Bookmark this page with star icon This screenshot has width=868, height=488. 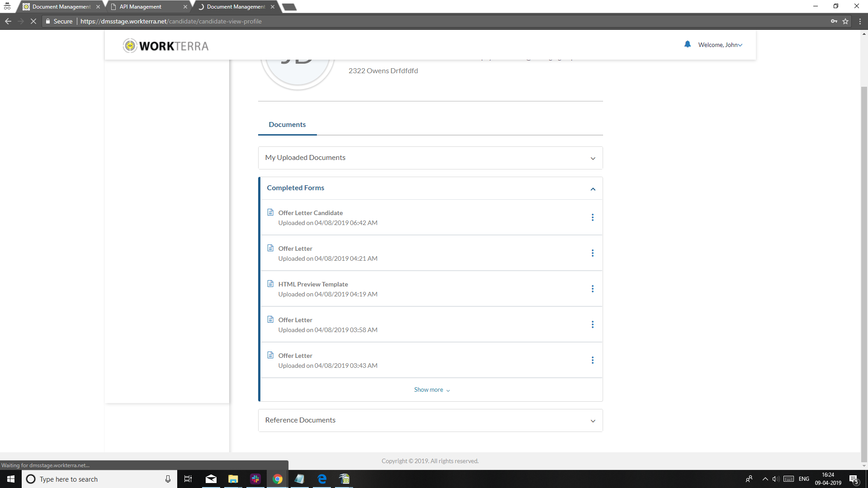coord(845,21)
